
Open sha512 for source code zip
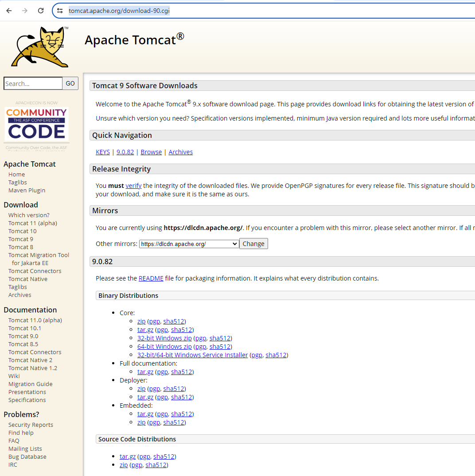tap(156, 465)
